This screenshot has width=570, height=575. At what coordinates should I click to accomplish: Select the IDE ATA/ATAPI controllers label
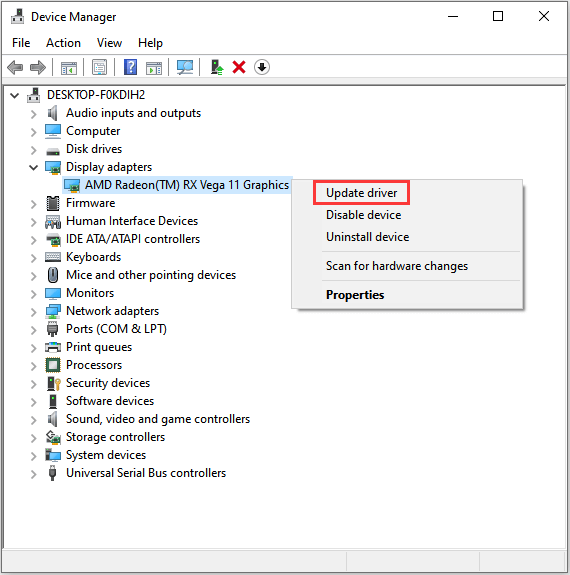[x=133, y=239]
